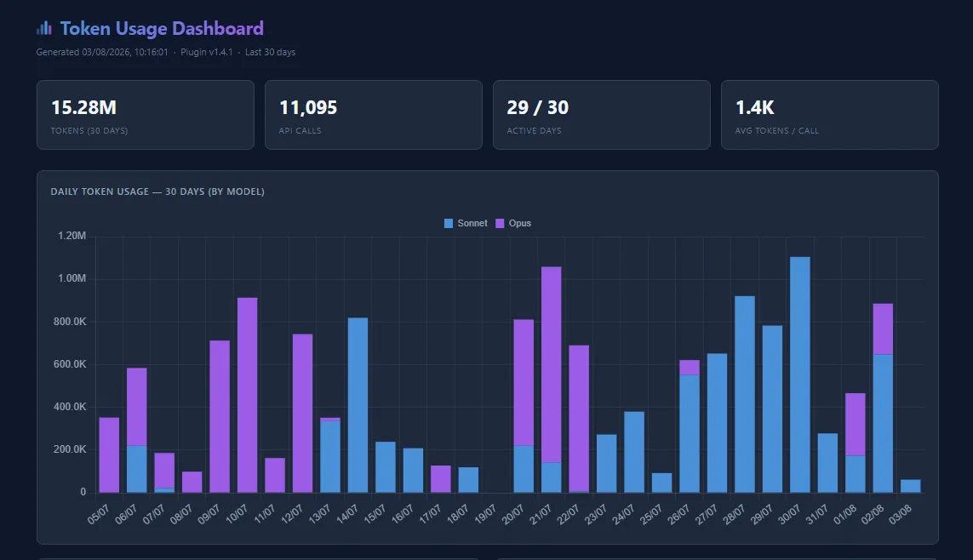Click the 1.00M y-axis label

[72, 278]
